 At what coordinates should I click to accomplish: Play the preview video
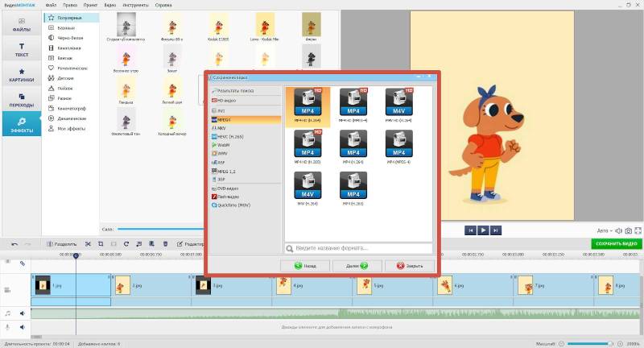[483, 230]
